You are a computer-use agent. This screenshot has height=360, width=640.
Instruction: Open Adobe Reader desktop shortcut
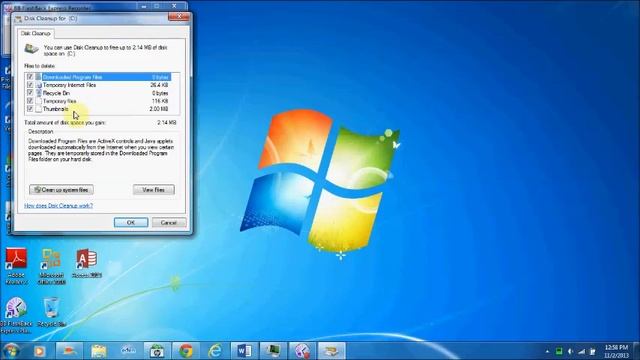(16, 265)
